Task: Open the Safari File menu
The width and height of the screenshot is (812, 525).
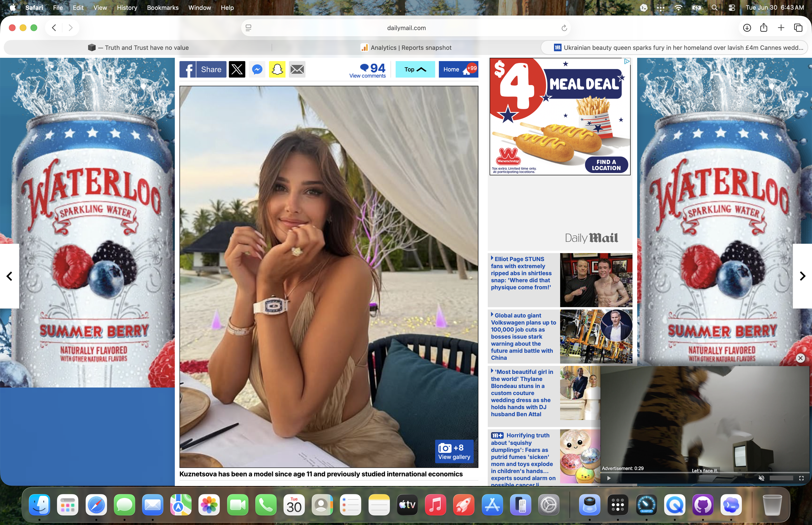Action: (x=57, y=7)
